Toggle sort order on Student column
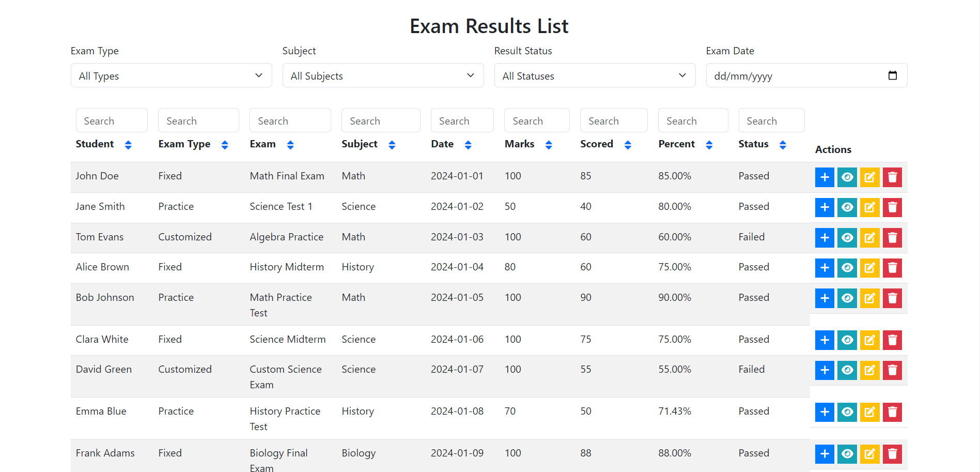980x472 pixels. tap(128, 145)
